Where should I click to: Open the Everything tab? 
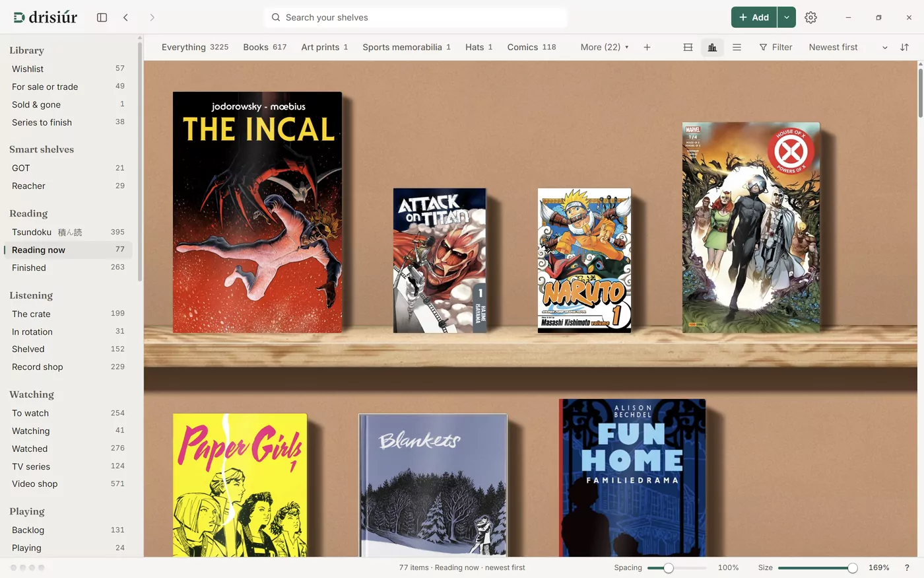point(195,47)
